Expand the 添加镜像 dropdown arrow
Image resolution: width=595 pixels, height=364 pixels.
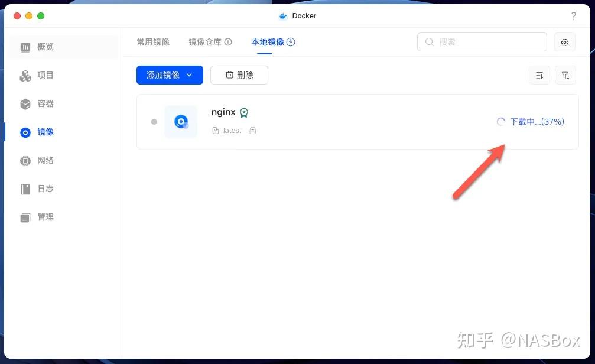click(189, 75)
